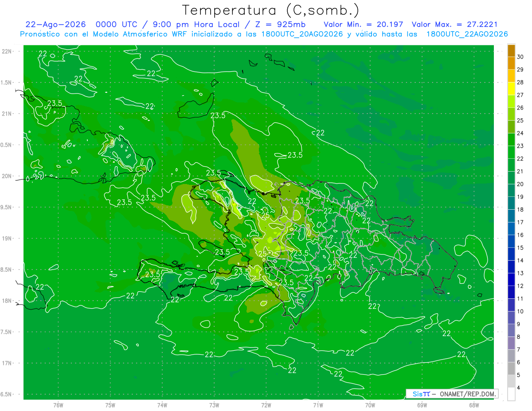Click the "21N" latitude axis label
Screen dimensions: 532x411
pyautogui.click(x=7, y=114)
